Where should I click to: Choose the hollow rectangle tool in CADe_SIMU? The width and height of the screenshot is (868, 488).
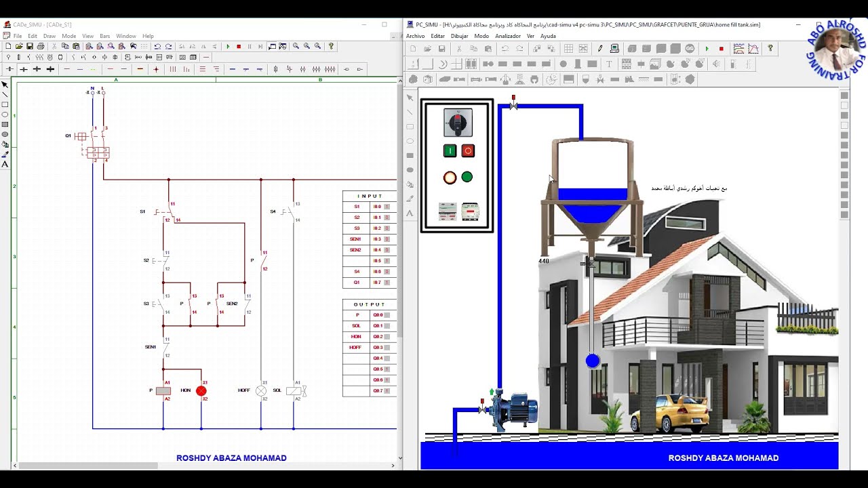(x=5, y=105)
